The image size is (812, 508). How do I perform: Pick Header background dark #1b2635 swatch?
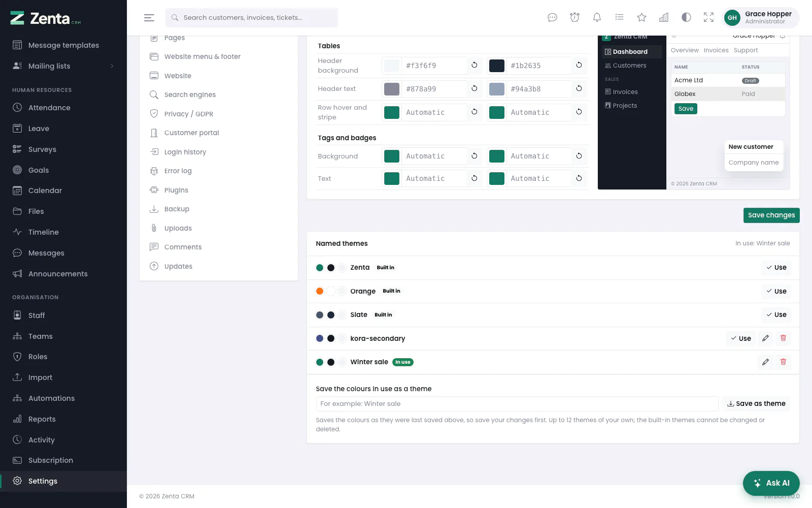coord(496,66)
